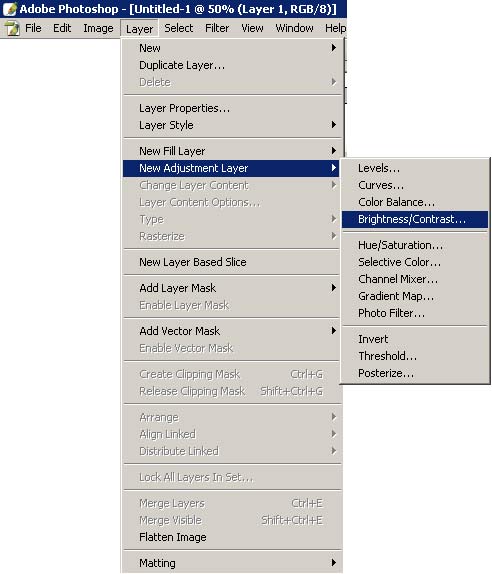Open the Image menu in menu bar
Image resolution: width=492 pixels, height=574 pixels.
pyautogui.click(x=98, y=28)
